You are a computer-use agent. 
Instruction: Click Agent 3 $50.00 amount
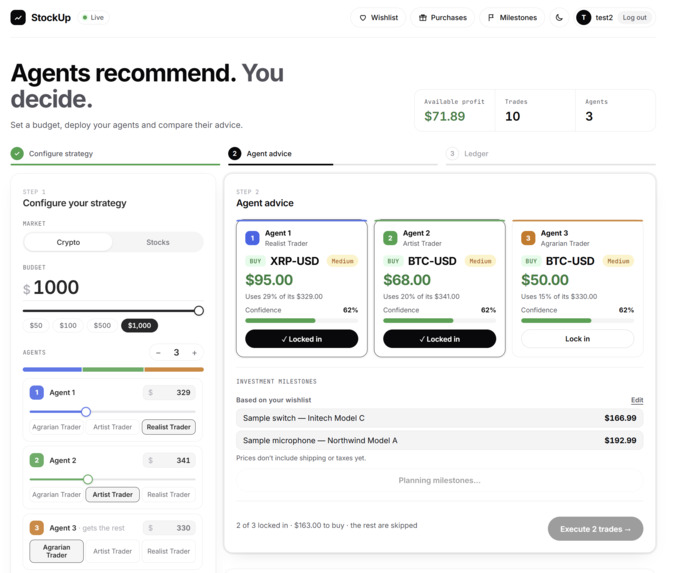click(x=545, y=280)
